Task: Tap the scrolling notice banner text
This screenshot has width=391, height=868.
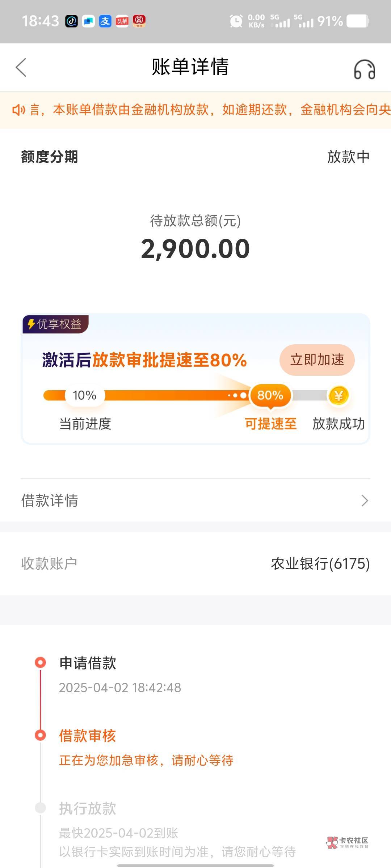Action: point(210,110)
